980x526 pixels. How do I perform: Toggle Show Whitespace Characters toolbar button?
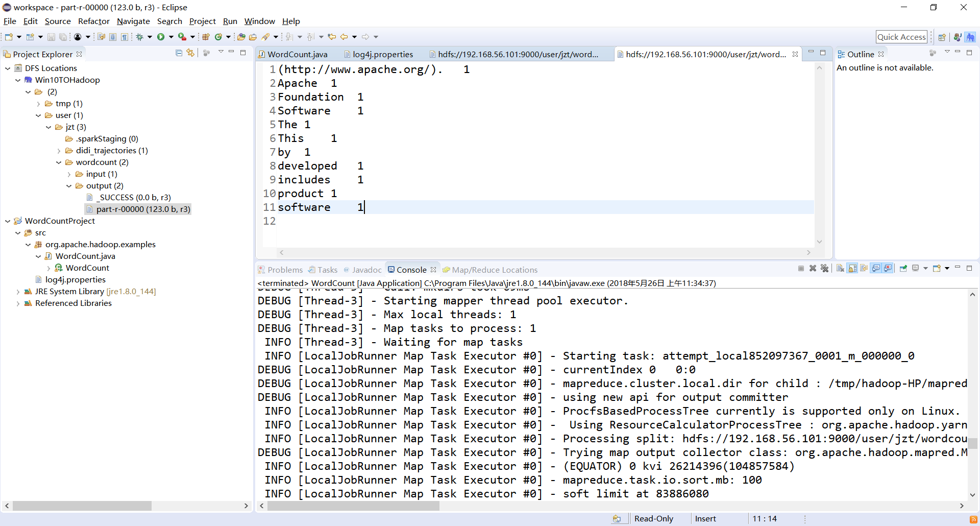pyautogui.click(x=124, y=37)
